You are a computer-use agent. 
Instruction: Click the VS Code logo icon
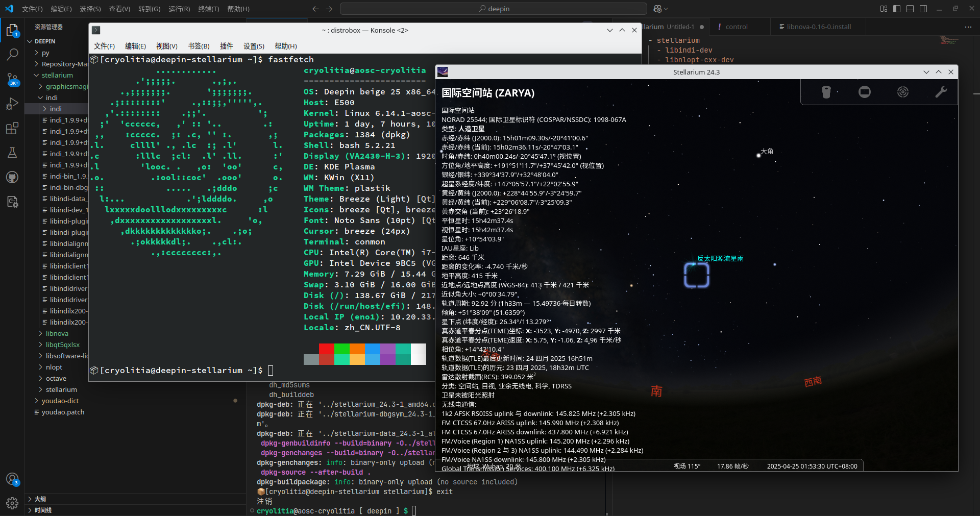[x=9, y=9]
